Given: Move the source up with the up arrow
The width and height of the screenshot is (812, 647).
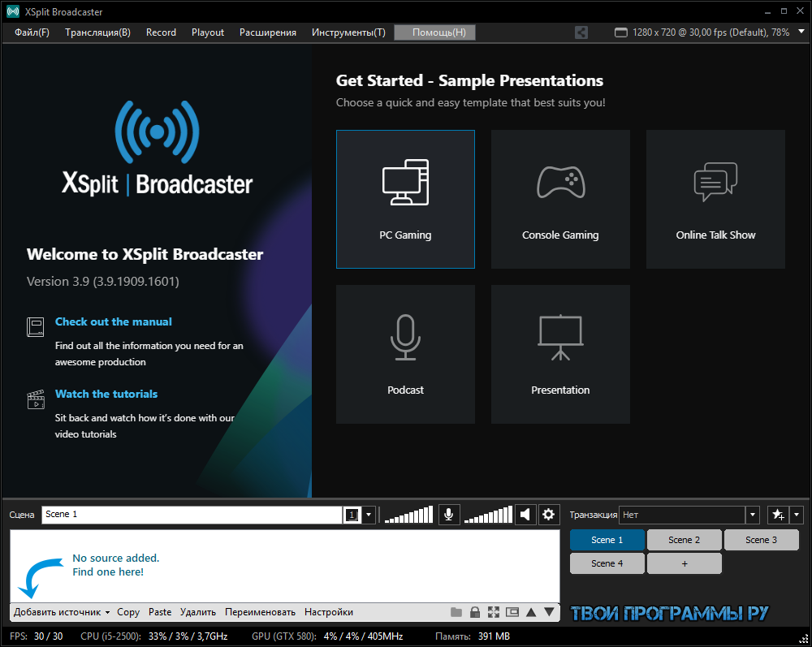Looking at the screenshot, I should 531,612.
